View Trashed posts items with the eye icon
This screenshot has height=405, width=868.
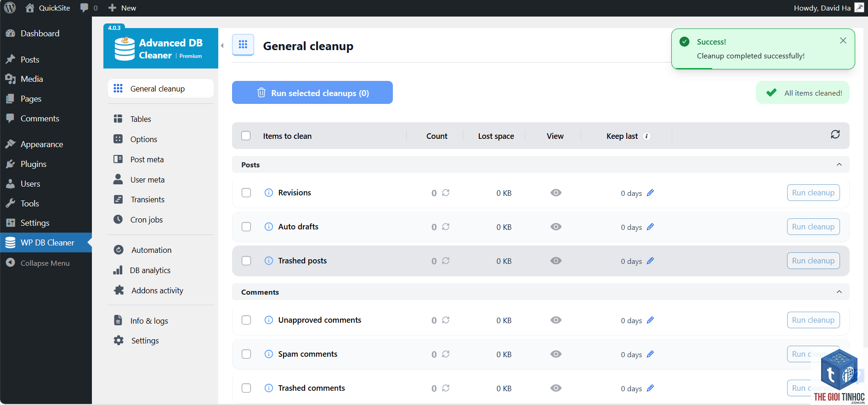[556, 261]
